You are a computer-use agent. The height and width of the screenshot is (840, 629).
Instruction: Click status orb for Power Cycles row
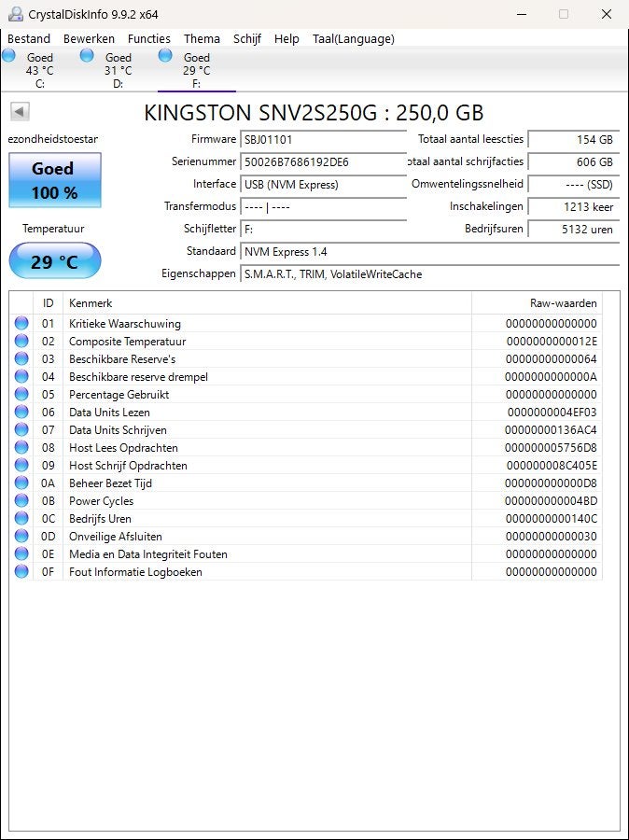21,500
